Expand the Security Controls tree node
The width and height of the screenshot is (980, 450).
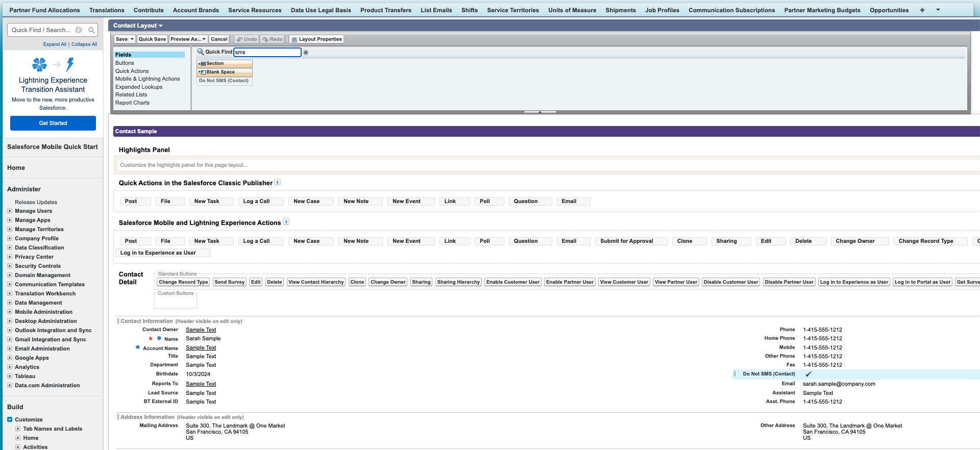[10, 266]
